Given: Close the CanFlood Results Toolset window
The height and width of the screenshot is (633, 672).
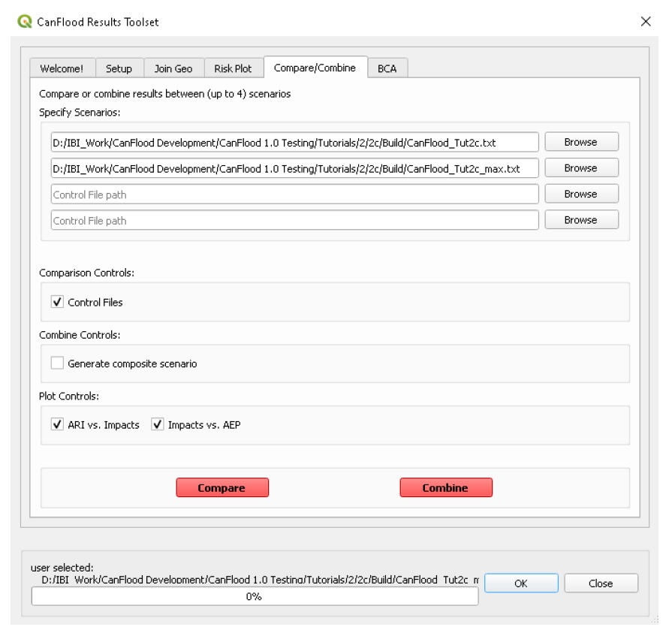Looking at the screenshot, I should pos(646,22).
